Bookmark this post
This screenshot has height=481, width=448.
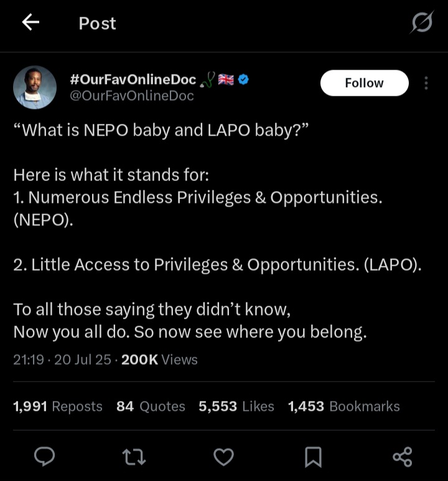[x=313, y=457]
